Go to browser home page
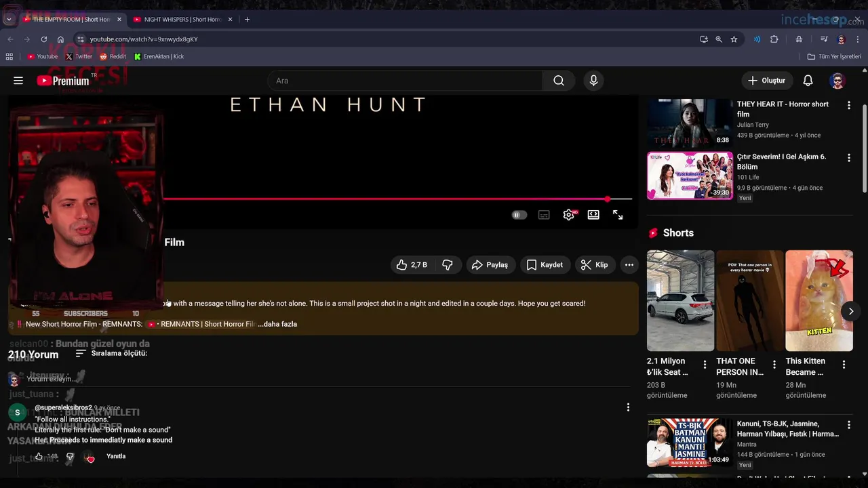The image size is (868, 488). click(61, 39)
